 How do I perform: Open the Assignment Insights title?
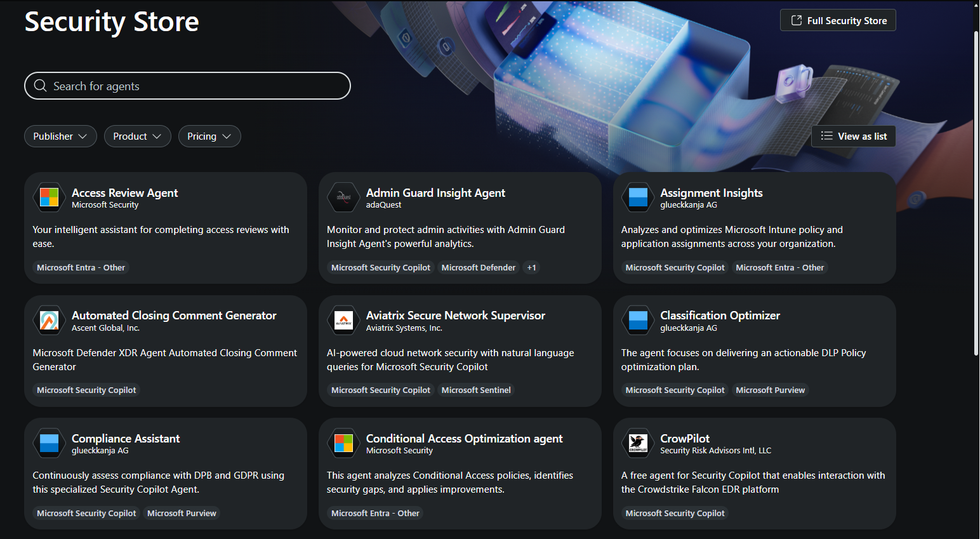coord(712,193)
